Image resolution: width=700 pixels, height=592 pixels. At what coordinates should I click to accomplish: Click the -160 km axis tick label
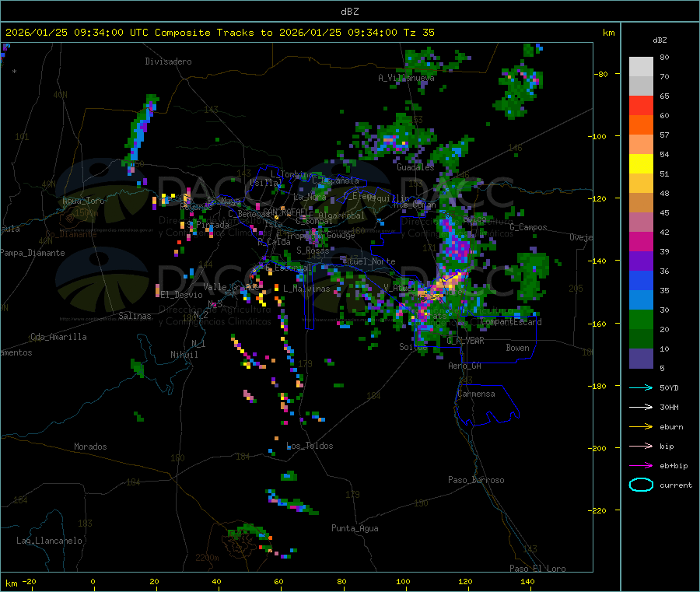(x=597, y=324)
